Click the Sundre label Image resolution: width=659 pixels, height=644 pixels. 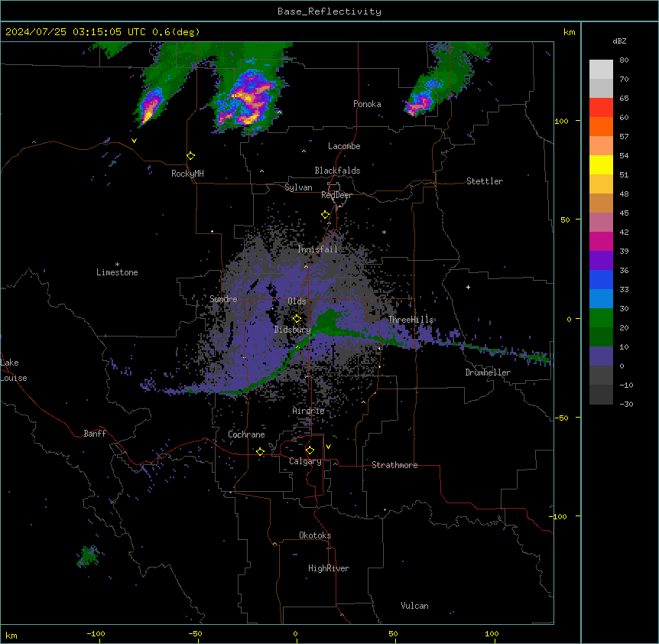tap(223, 299)
